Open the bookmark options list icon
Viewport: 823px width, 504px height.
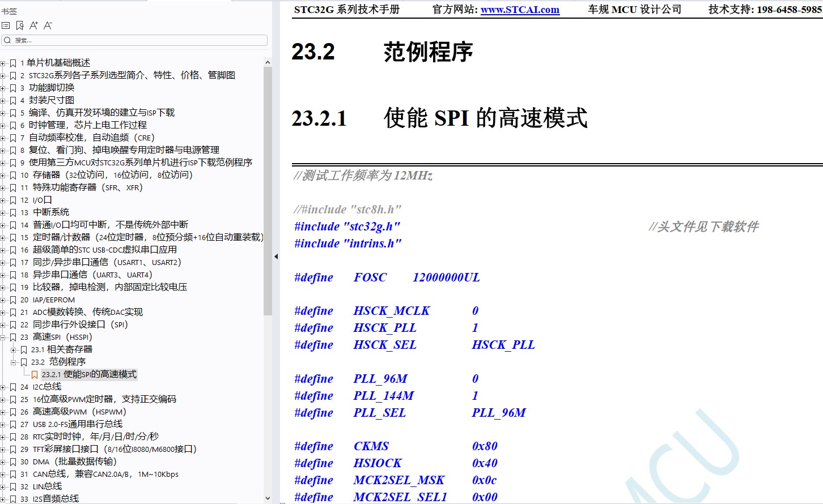(6, 25)
